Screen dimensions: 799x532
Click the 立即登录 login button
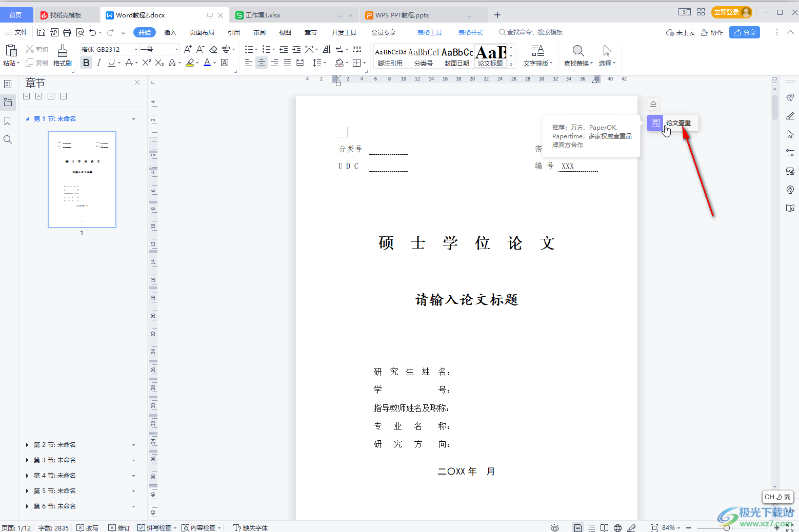[732, 12]
